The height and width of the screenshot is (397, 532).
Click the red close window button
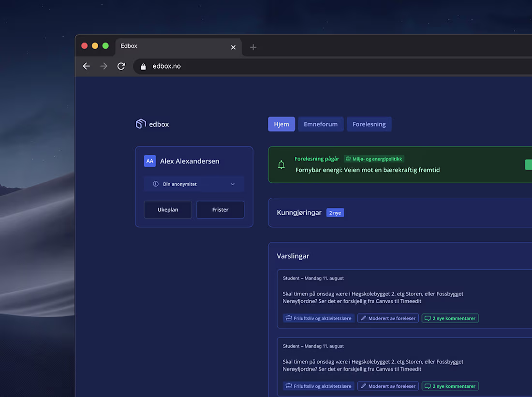[x=85, y=46]
